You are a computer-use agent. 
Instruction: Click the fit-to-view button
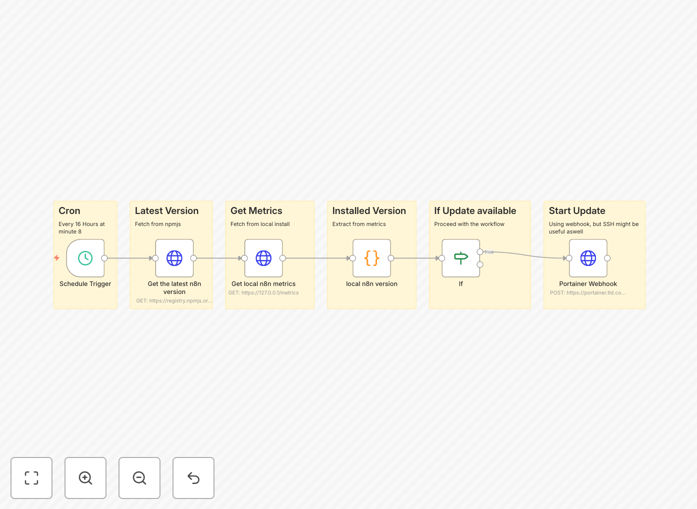[x=32, y=478]
